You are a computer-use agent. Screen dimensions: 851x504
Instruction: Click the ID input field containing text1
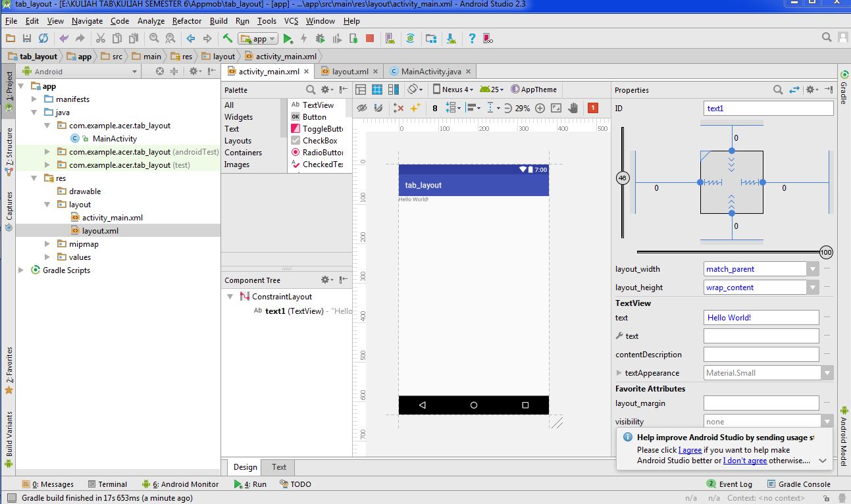click(x=768, y=108)
